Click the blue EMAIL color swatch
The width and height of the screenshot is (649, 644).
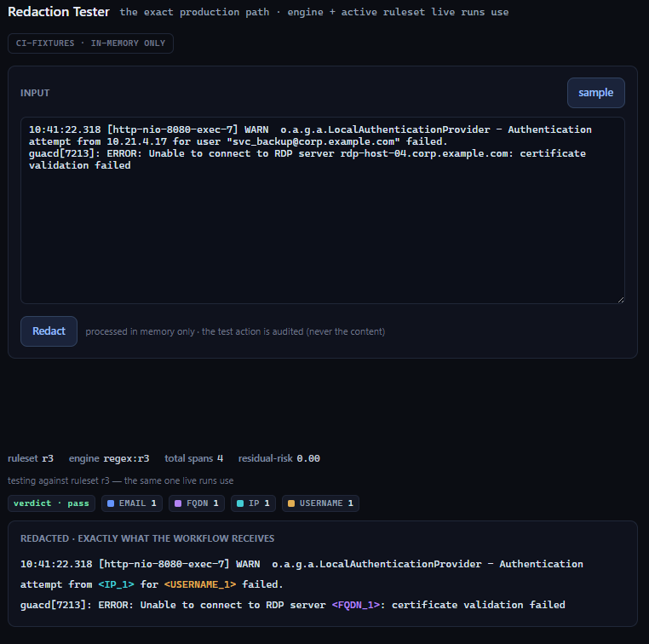tap(111, 503)
